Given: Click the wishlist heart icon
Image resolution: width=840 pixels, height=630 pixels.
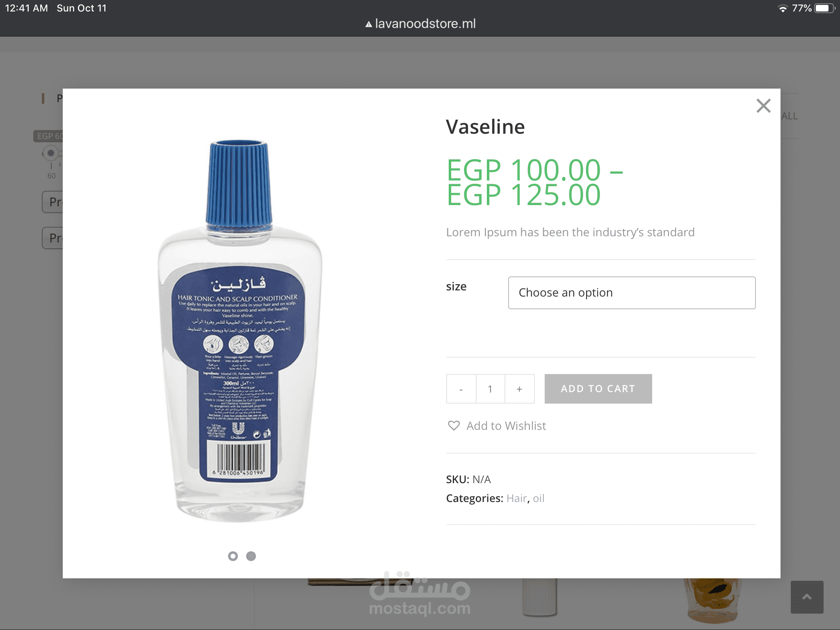Looking at the screenshot, I should [x=454, y=426].
